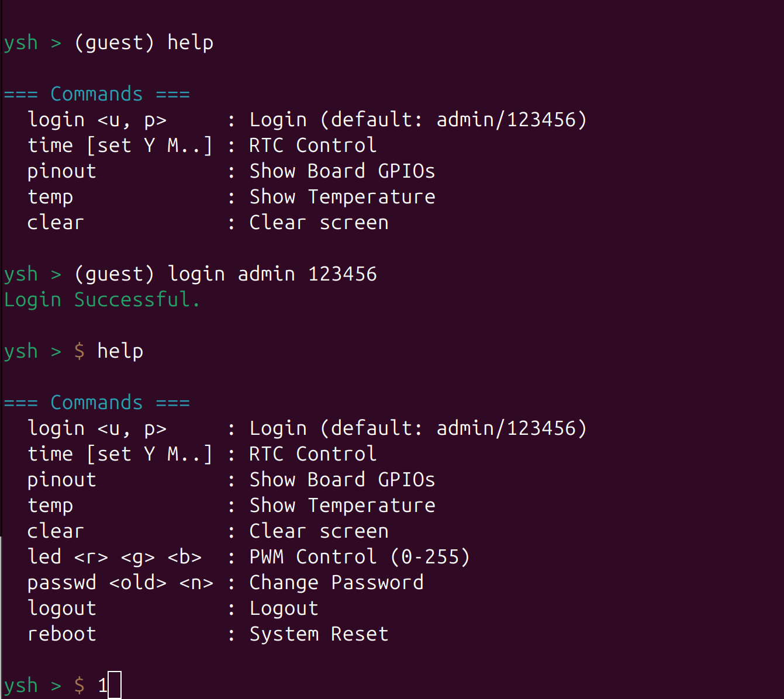The image size is (784, 699).
Task: Click the "reboot" command name
Action: click(x=62, y=634)
